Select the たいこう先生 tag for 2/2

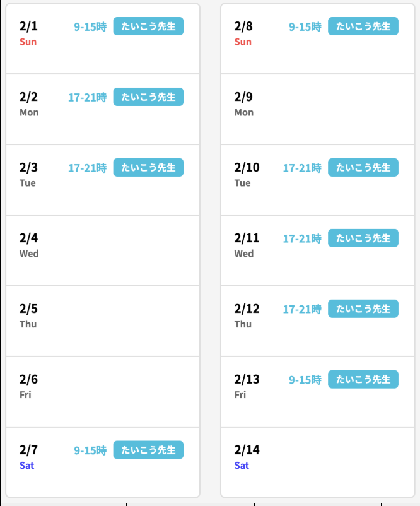point(148,97)
